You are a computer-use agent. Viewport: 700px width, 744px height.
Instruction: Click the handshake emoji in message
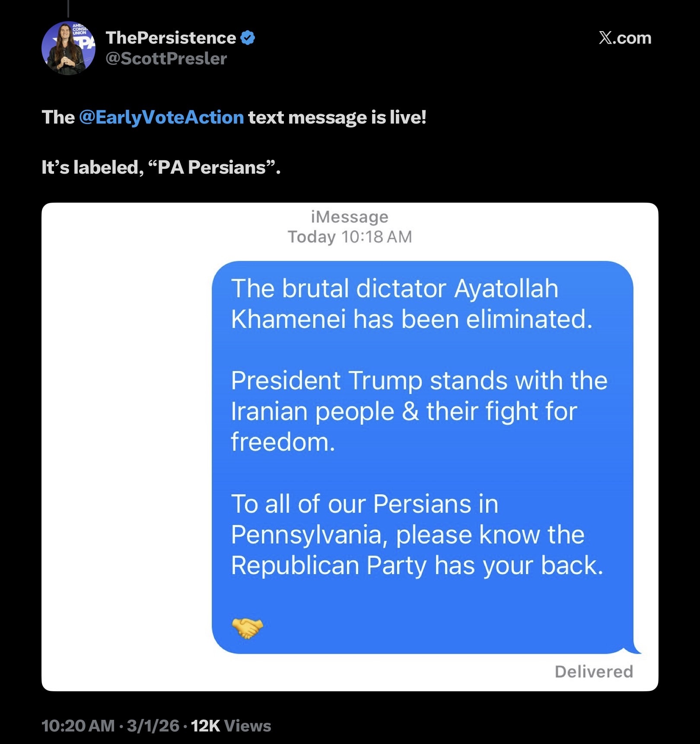(x=247, y=628)
